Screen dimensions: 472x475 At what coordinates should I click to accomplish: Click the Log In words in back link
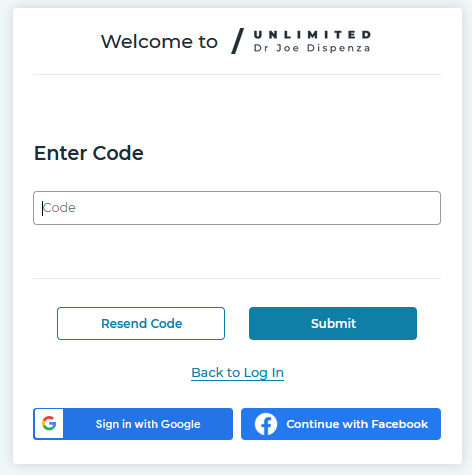pos(264,373)
